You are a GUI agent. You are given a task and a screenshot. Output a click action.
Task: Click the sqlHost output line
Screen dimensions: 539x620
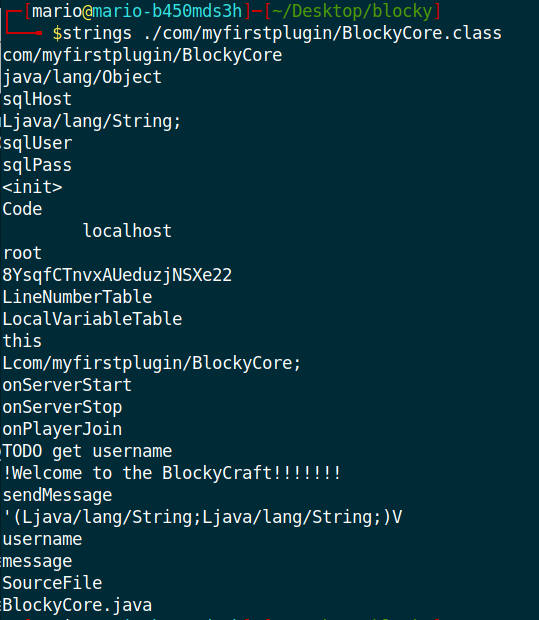[37, 99]
